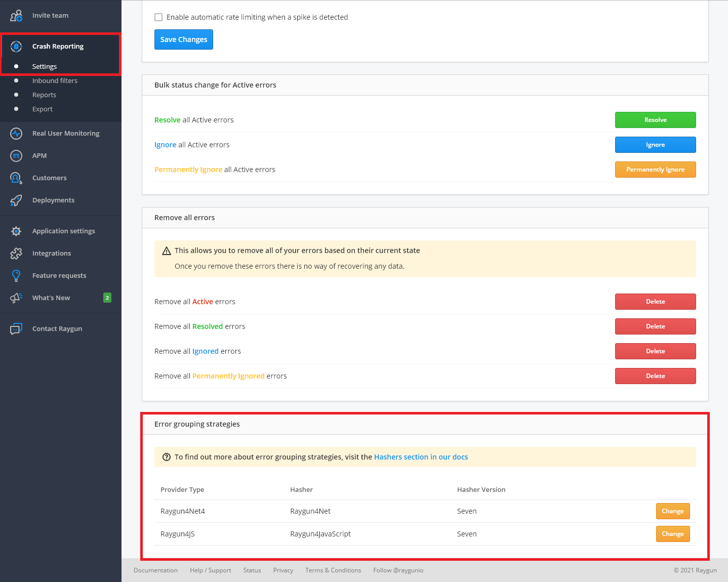Click the Integrations puzzle icon
This screenshot has height=582, width=728.
tap(16, 254)
